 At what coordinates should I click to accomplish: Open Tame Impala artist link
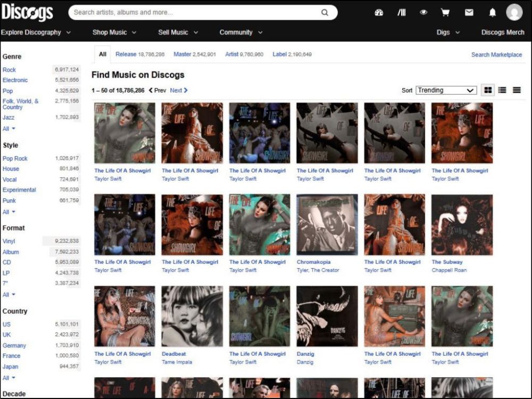177,362
